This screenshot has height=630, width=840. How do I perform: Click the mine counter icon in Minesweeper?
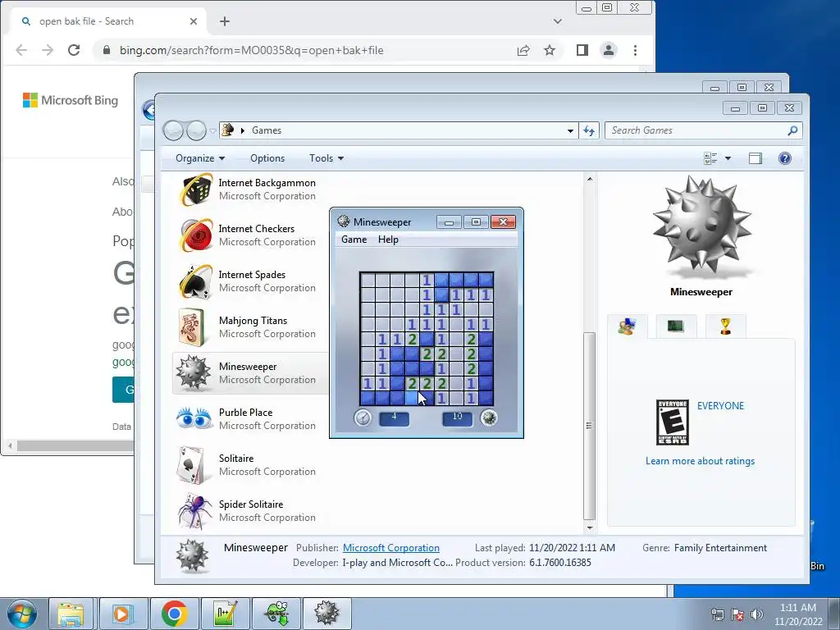[x=489, y=418]
